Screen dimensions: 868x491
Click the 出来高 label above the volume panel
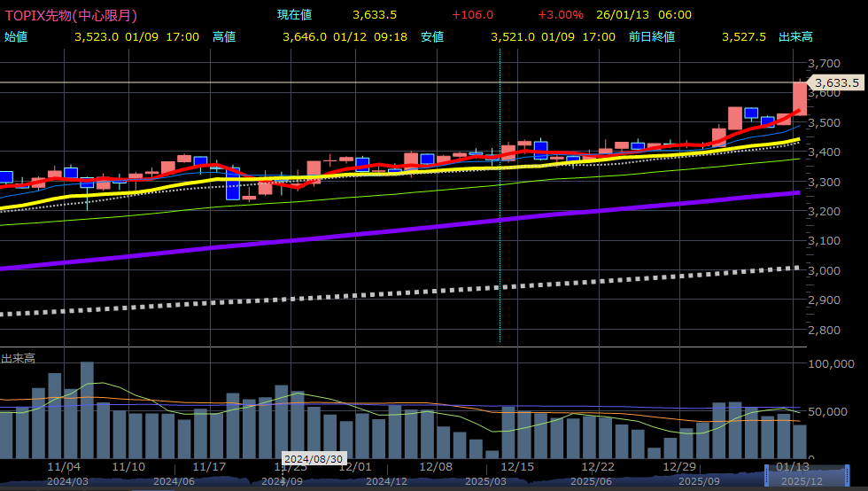pyautogui.click(x=18, y=358)
